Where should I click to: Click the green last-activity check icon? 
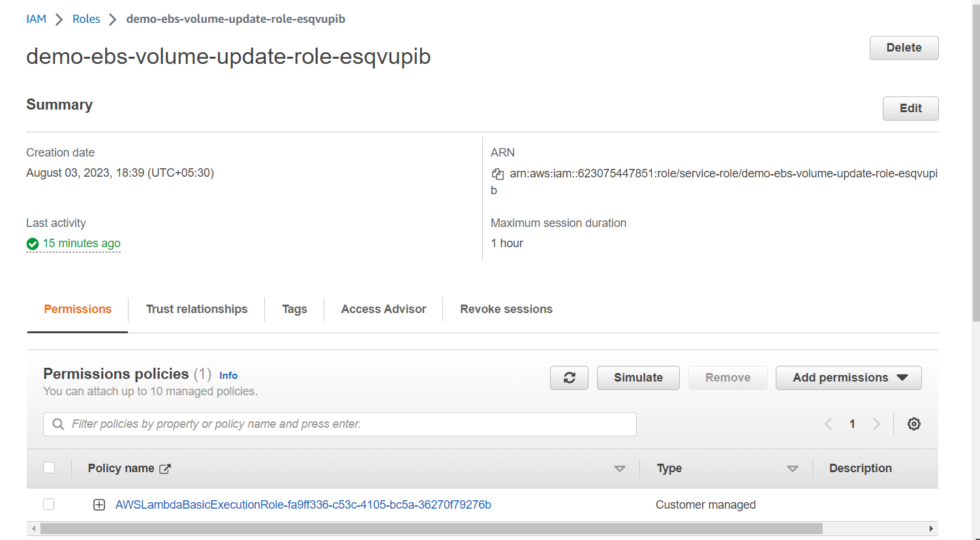[x=33, y=244]
